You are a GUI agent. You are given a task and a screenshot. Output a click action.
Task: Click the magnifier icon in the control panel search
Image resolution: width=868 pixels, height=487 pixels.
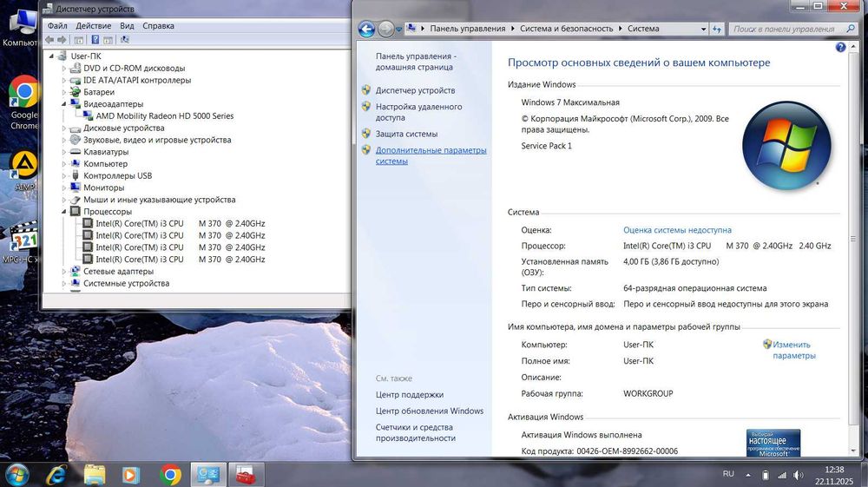(x=851, y=29)
